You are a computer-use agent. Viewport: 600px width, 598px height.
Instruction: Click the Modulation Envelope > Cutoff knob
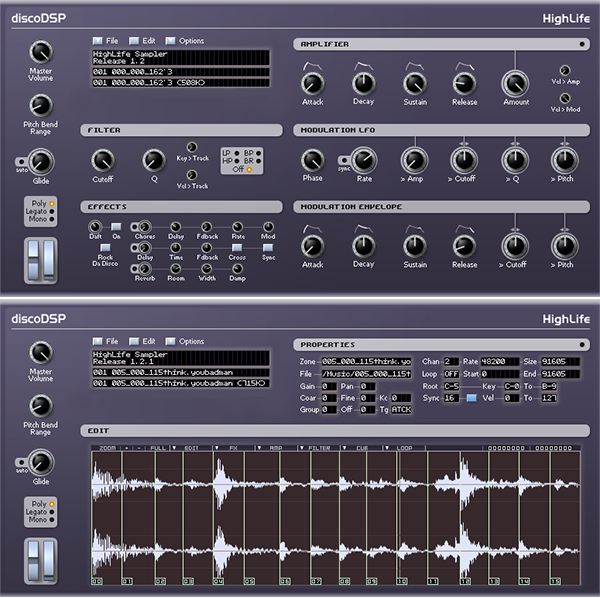point(515,246)
